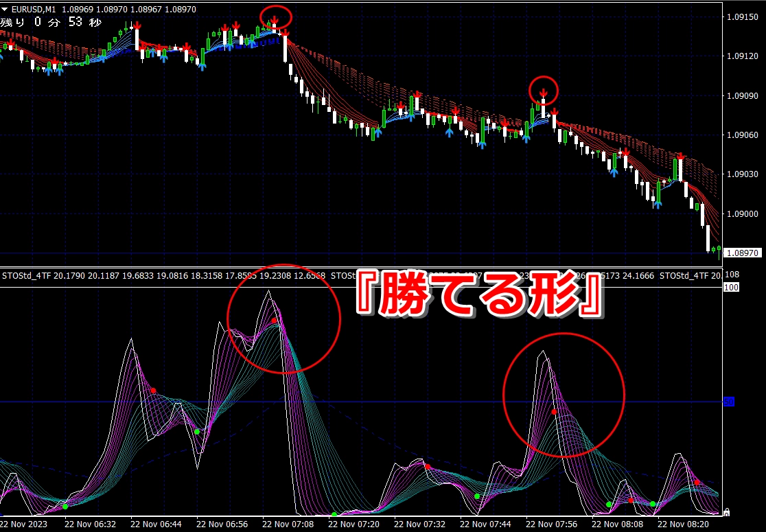This screenshot has width=766, height=532.
Task: Click the small red ellipse at chart top
Action: (x=276, y=18)
